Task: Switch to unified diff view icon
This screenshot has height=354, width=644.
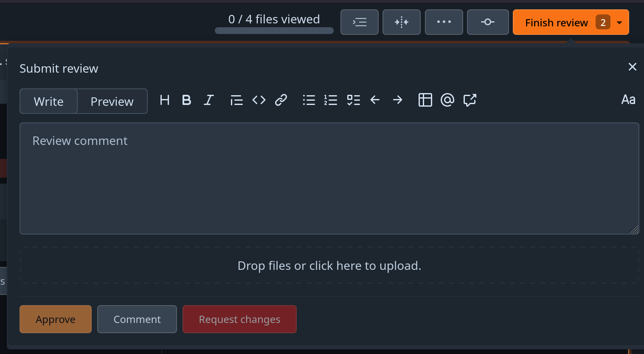Action: 401,22
